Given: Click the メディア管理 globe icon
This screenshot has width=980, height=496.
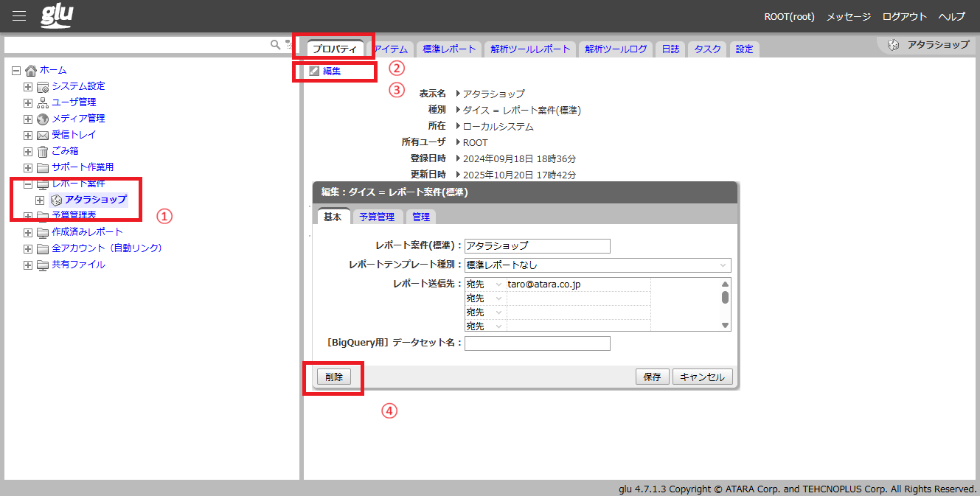Looking at the screenshot, I should click(x=43, y=119).
